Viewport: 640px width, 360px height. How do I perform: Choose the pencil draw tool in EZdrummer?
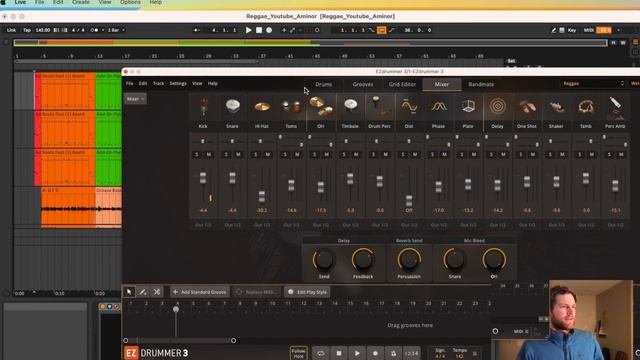coord(143,292)
